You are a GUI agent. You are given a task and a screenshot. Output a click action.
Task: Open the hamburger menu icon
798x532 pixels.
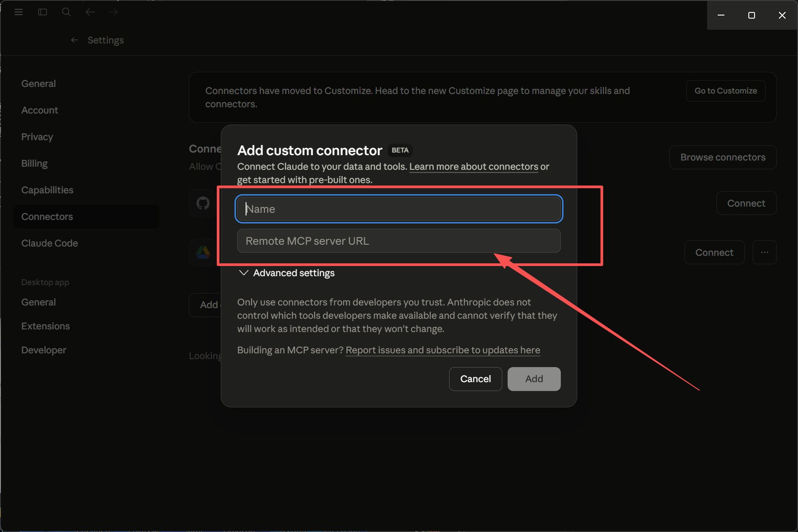19,12
